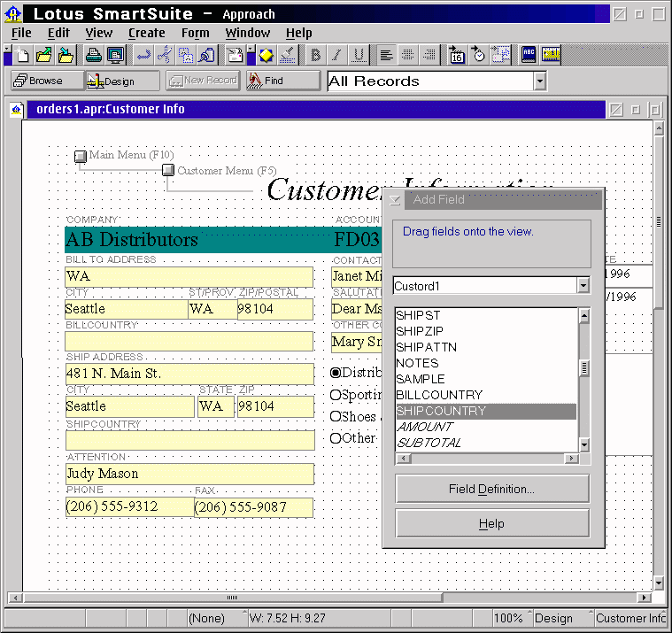
Task: Click the insert date calendar icon
Action: tap(457, 55)
